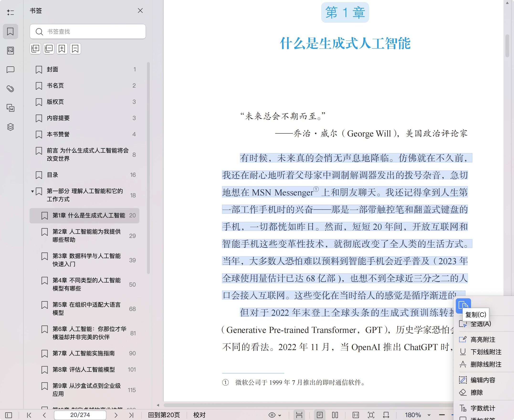Open bookmark 第5章 在组织中适配大语言模型
Image resolution: width=514 pixels, height=420 pixels.
point(84,309)
